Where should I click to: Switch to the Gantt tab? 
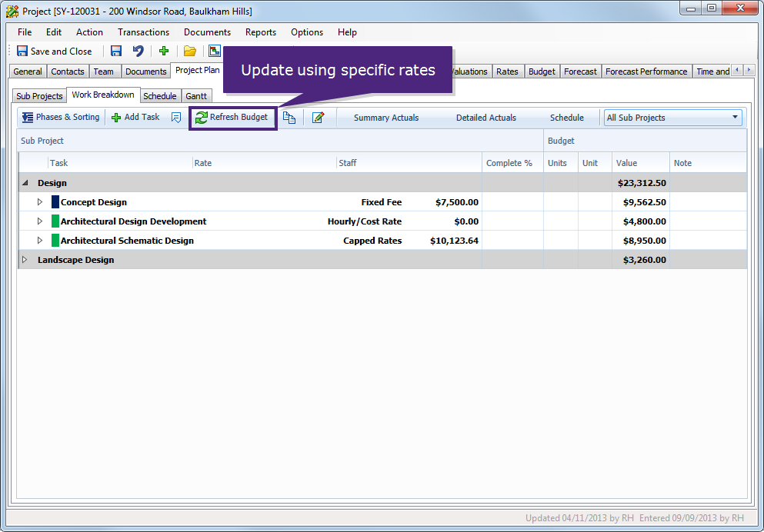point(197,96)
